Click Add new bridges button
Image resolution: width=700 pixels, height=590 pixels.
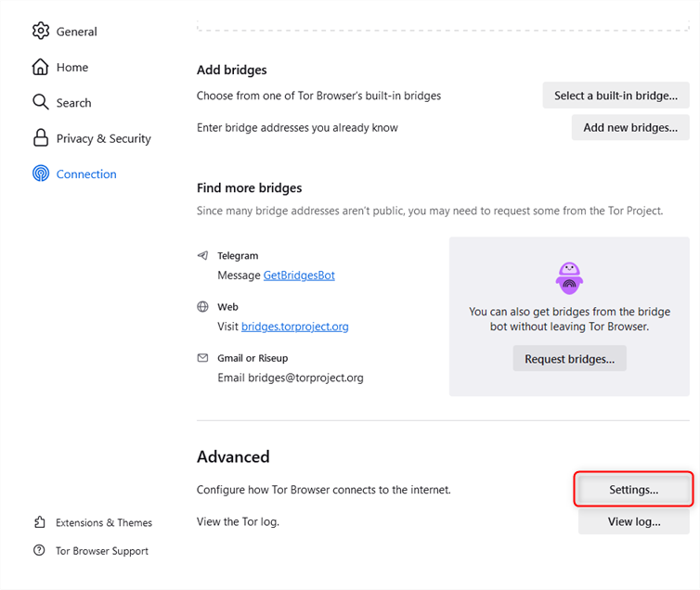[x=630, y=127]
